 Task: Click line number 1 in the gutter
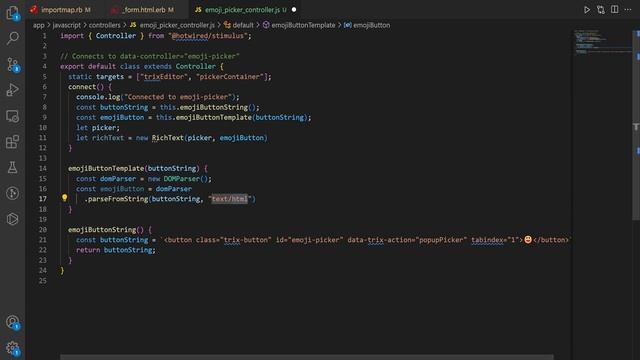click(x=44, y=36)
